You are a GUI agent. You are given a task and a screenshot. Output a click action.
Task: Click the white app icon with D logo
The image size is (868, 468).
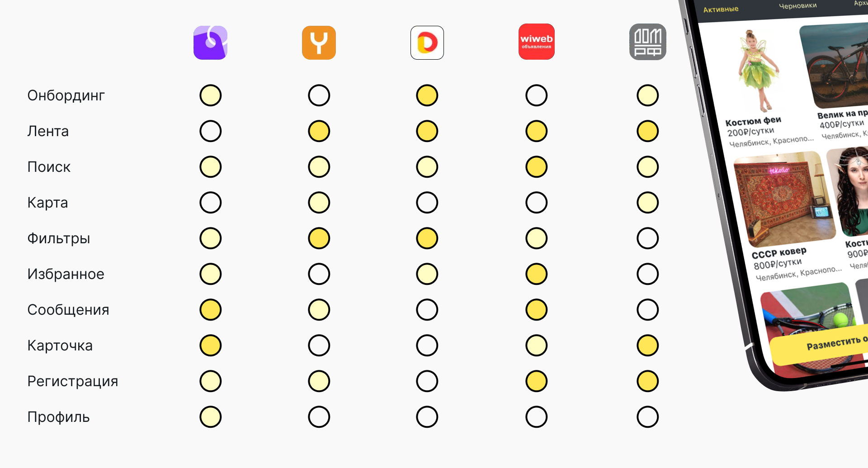pyautogui.click(x=427, y=43)
